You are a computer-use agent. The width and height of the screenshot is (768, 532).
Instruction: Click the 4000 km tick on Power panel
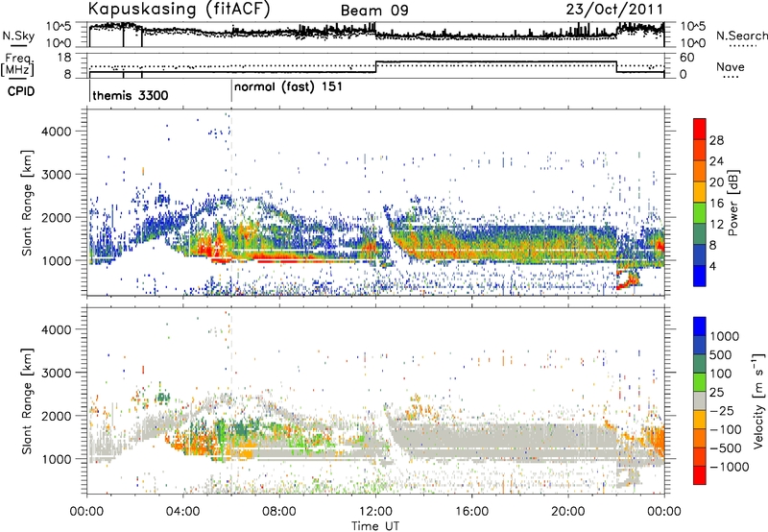pyautogui.click(x=58, y=132)
